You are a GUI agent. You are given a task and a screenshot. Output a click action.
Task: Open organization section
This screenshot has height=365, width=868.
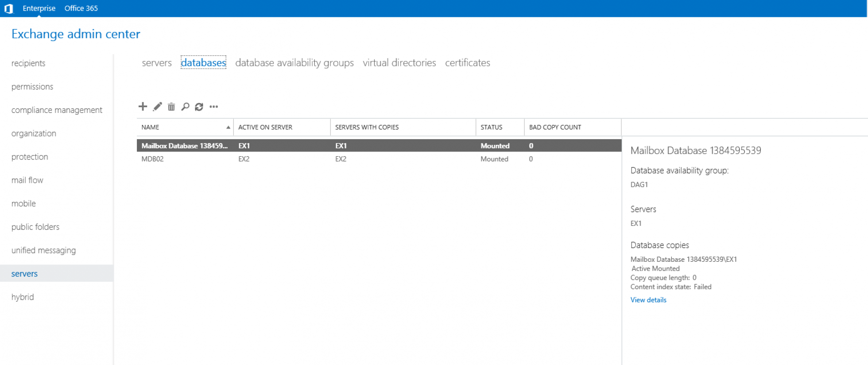(x=34, y=134)
